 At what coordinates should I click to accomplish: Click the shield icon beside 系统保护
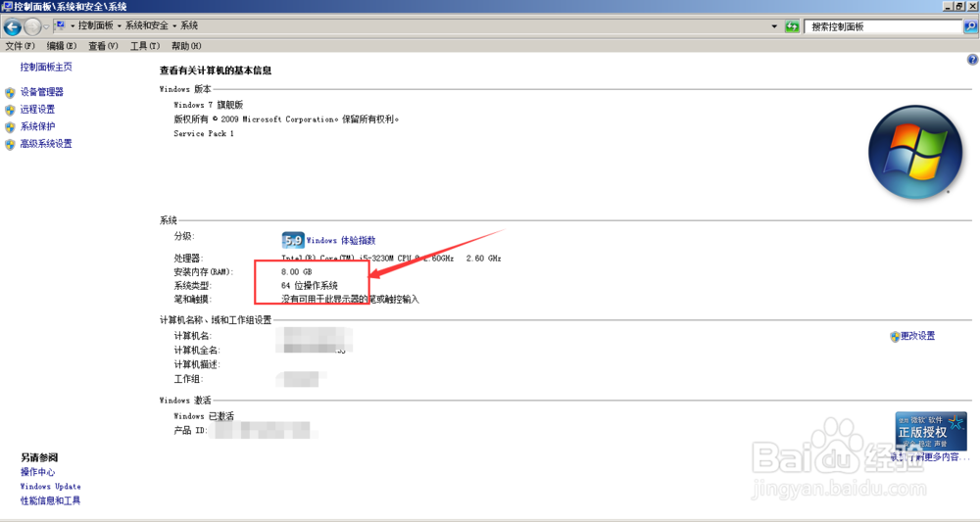(x=10, y=127)
